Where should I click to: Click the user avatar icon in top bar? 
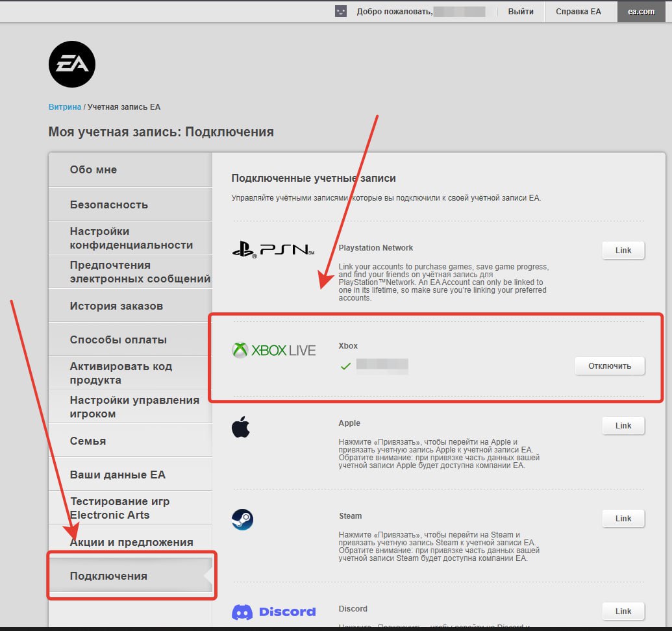(x=341, y=11)
